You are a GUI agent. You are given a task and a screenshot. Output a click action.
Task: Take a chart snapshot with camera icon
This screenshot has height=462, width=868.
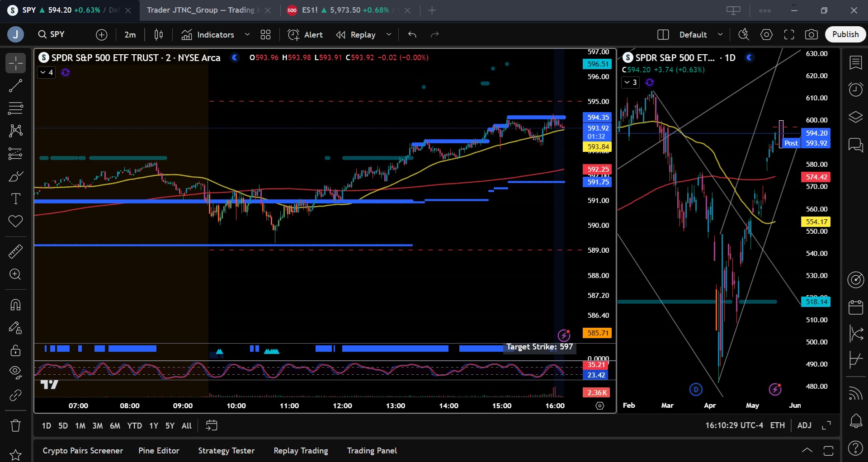[x=811, y=35]
